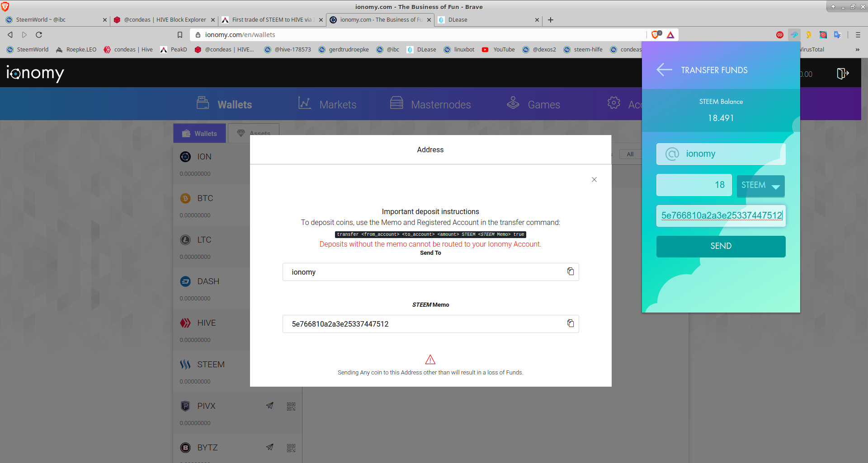The image size is (868, 463).
Task: Select the LTC wallet row
Action: pos(212,247)
